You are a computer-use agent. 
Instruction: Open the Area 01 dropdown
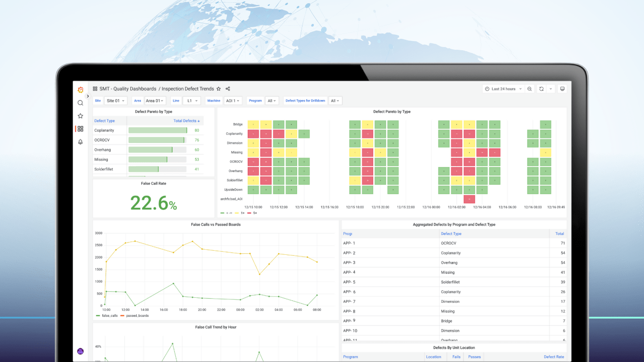tap(155, 101)
